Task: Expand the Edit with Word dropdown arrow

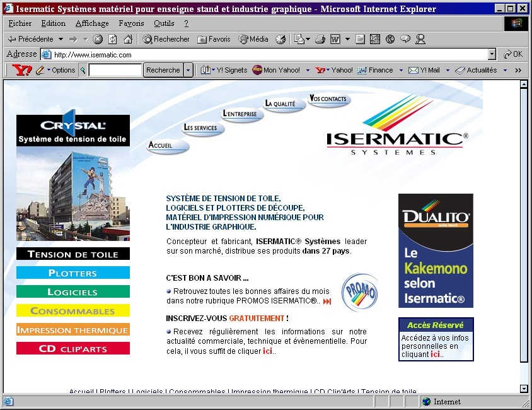Action: click(347, 39)
